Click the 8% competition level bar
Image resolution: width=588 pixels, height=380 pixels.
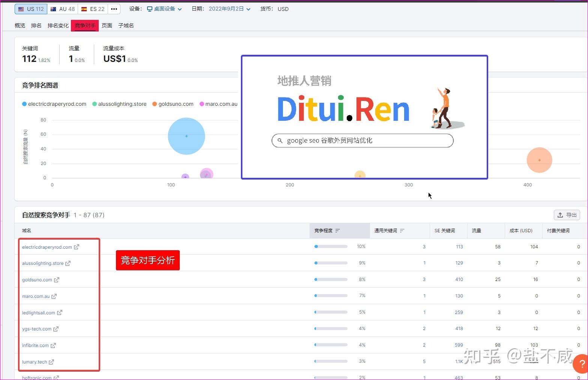point(331,279)
